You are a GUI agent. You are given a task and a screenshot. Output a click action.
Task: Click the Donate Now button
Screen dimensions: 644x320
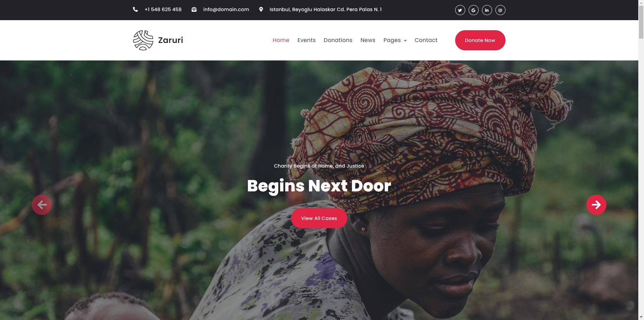[x=480, y=40]
